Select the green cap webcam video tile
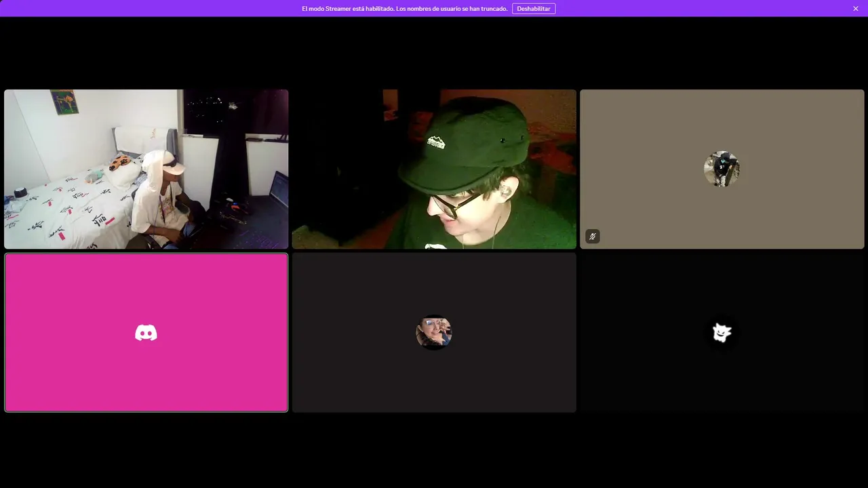Viewport: 868px width, 488px height. point(434,169)
